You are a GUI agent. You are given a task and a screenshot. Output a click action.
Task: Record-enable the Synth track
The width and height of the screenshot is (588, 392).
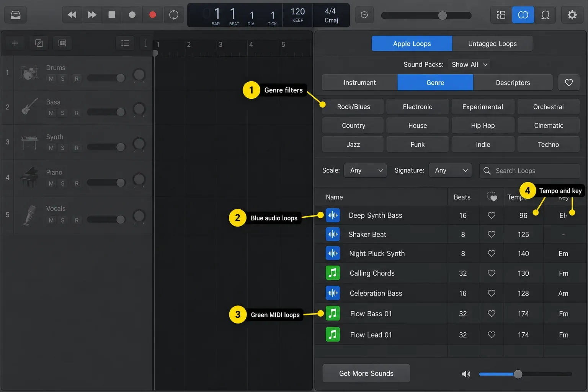[77, 148]
